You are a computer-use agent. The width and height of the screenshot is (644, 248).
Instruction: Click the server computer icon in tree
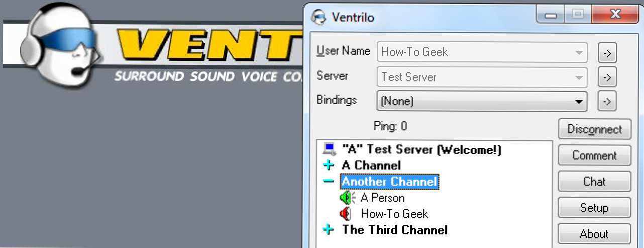tap(330, 149)
